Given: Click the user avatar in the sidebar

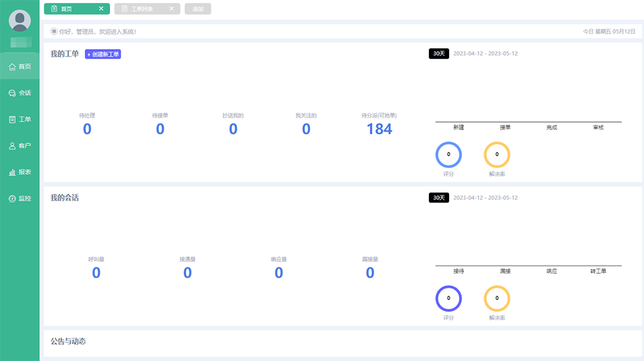Looking at the screenshot, I should pos(19,20).
